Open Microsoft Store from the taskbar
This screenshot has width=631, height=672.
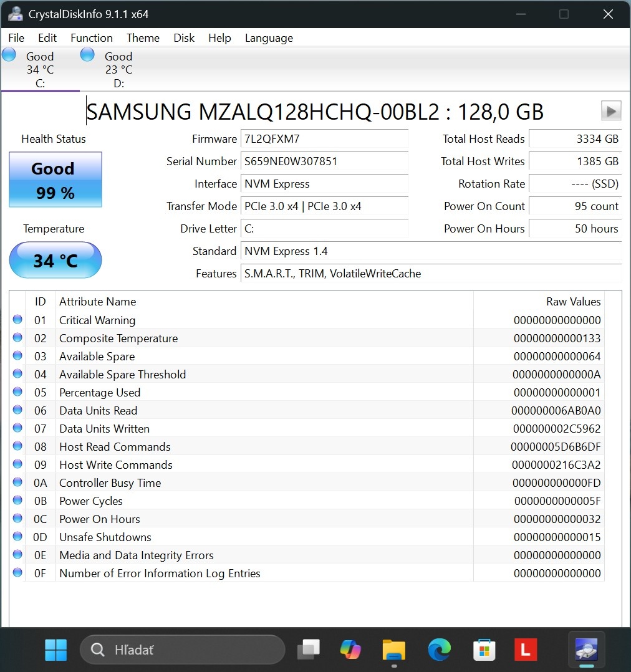tap(483, 650)
